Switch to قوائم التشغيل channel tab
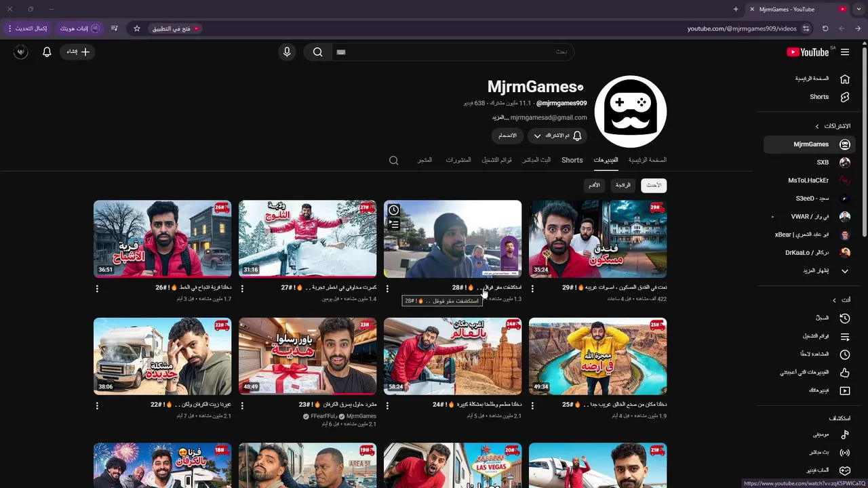The width and height of the screenshot is (868, 488). click(x=497, y=160)
